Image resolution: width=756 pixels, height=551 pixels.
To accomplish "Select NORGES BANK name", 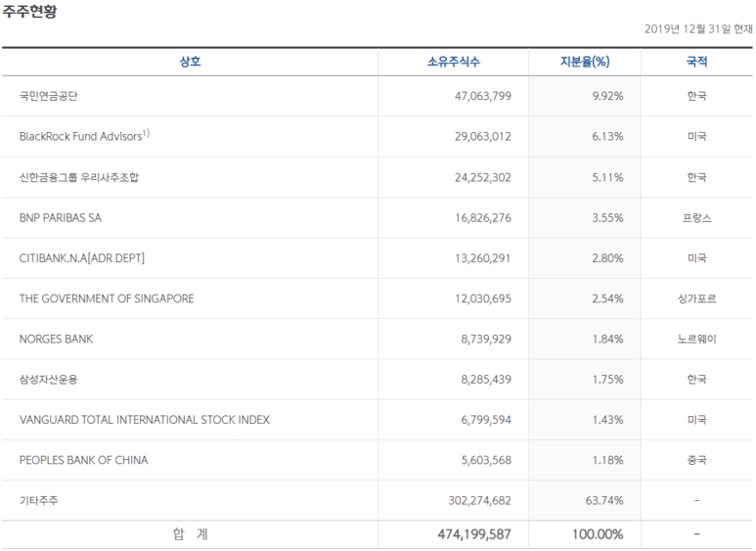I will [56, 340].
